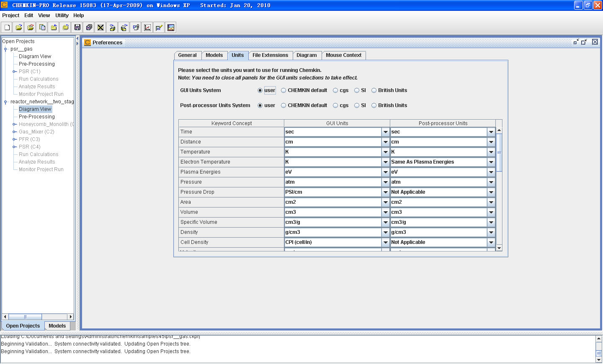603x364 pixels.
Task: Click the fifth toolbar folder with up arrow
Action: coord(54,28)
